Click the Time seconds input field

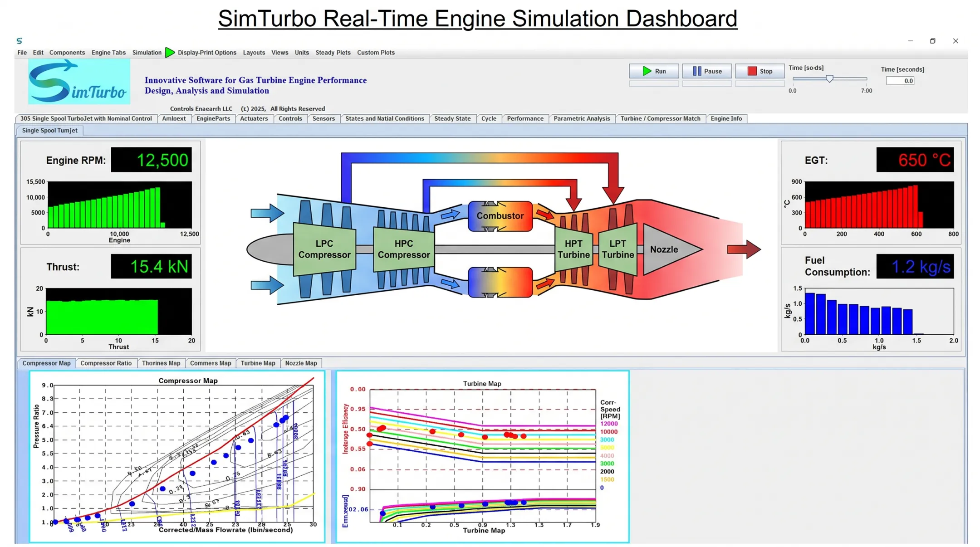[x=900, y=81]
